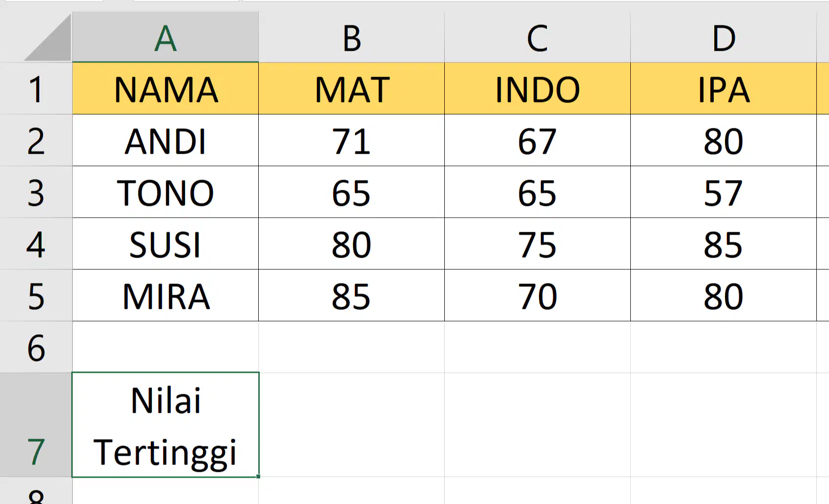The image size is (829, 504).
Task: Select MIRA's INDO score 70
Action: (x=538, y=296)
